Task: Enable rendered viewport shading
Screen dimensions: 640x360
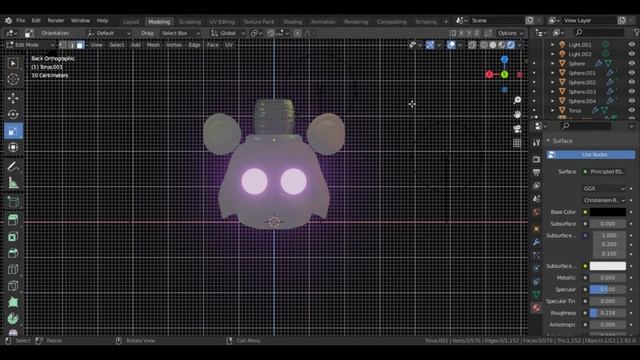Action: pos(511,45)
